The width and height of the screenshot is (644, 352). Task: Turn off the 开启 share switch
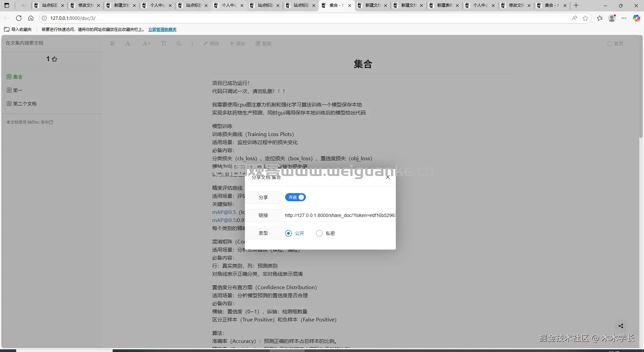click(295, 197)
